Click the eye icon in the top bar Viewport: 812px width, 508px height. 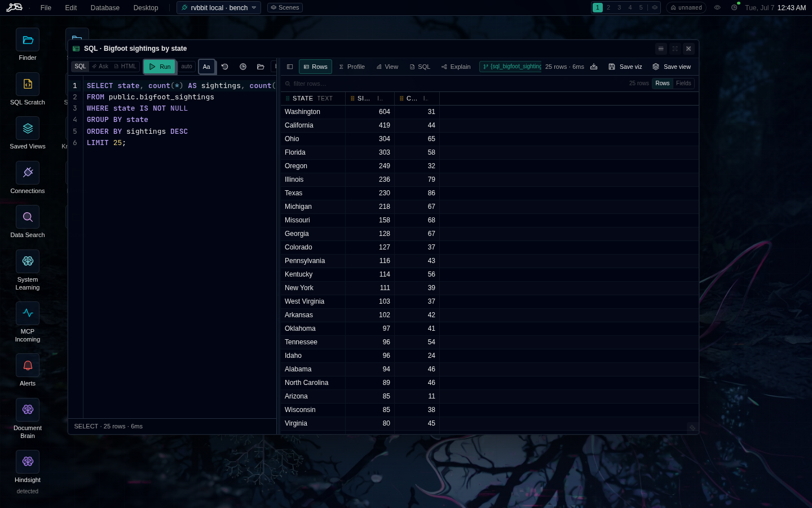point(717,7)
